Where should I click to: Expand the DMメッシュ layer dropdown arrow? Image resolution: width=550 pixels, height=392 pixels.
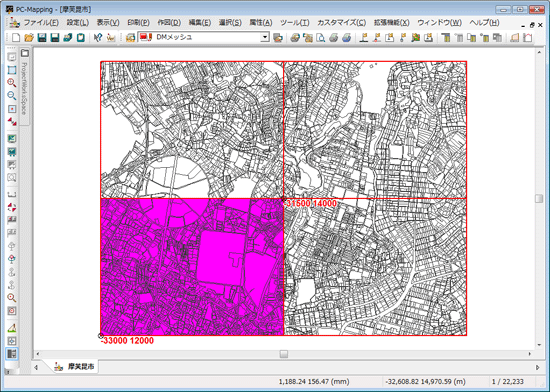click(265, 37)
